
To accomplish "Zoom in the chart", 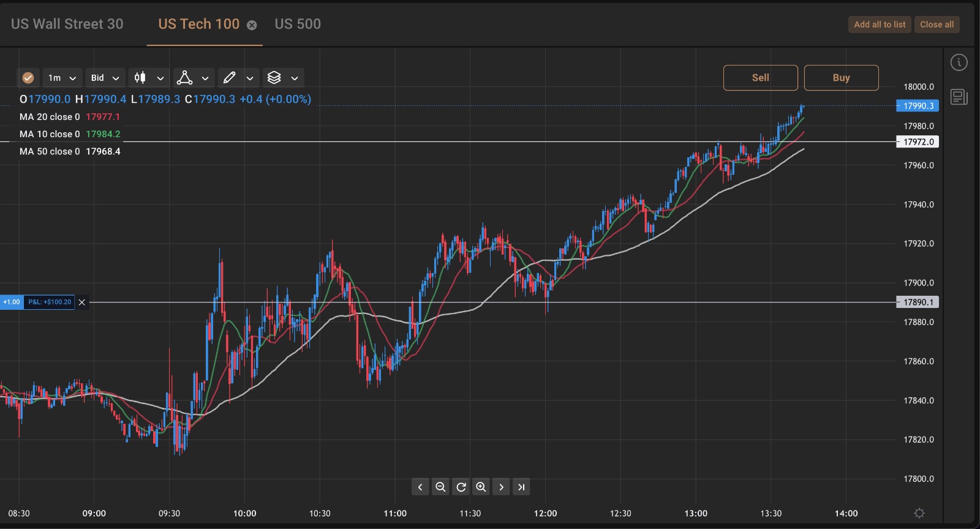I will [x=481, y=487].
